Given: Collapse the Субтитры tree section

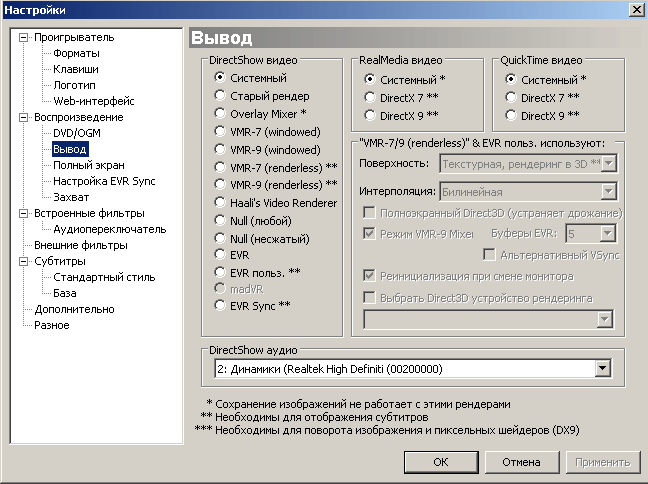Looking at the screenshot, I should coord(24,262).
